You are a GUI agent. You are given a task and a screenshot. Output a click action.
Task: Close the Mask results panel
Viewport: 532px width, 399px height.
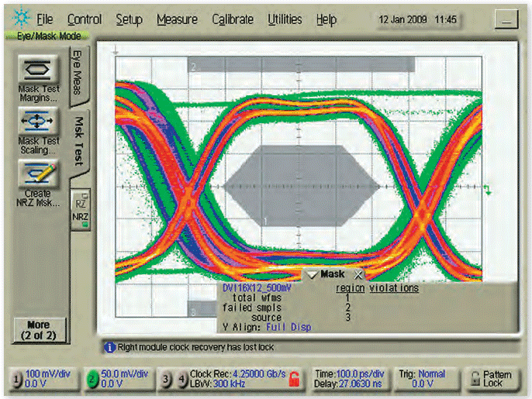coord(358,274)
